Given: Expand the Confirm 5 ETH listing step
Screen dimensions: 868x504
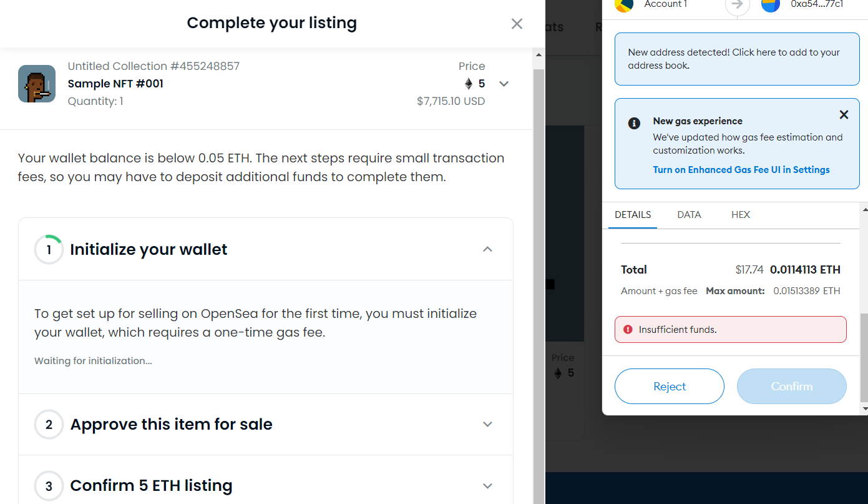Looking at the screenshot, I should click(487, 485).
